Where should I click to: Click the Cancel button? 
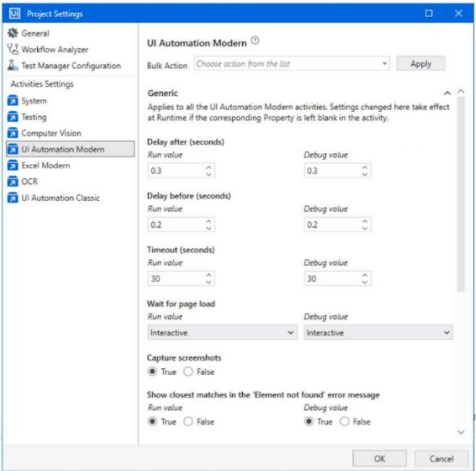(441, 458)
